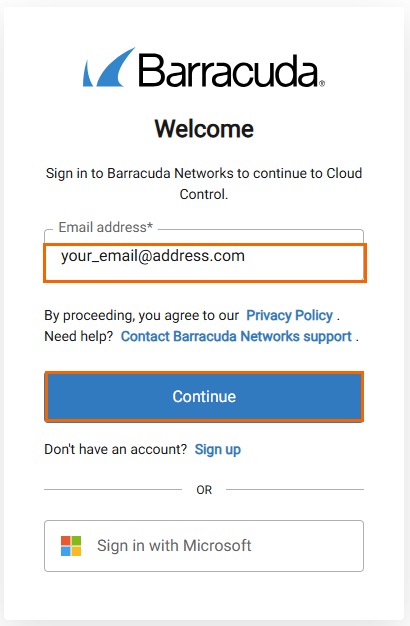The width and height of the screenshot is (410, 626).
Task: Open Contact Barracuda Networks support link
Action: tap(236, 337)
